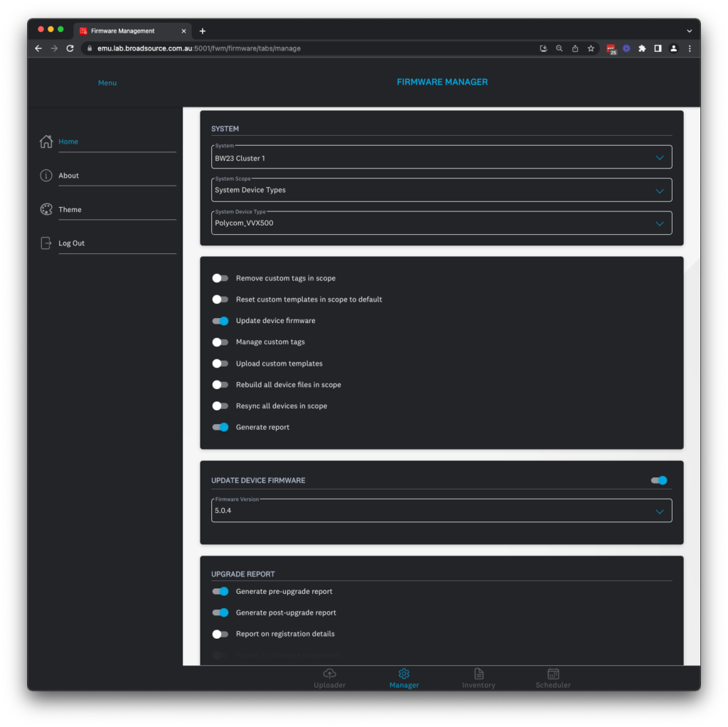Close the Firmware Management browser tab

coord(183,31)
